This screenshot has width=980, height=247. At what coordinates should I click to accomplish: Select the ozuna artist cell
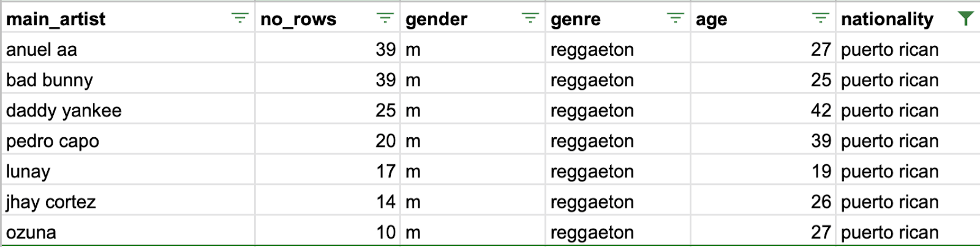(x=128, y=232)
